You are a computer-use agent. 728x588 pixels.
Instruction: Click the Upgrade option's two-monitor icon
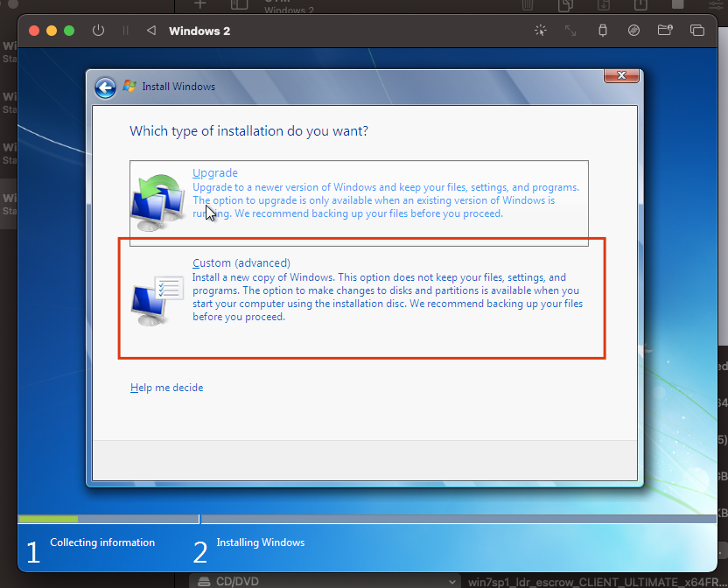pyautogui.click(x=157, y=203)
